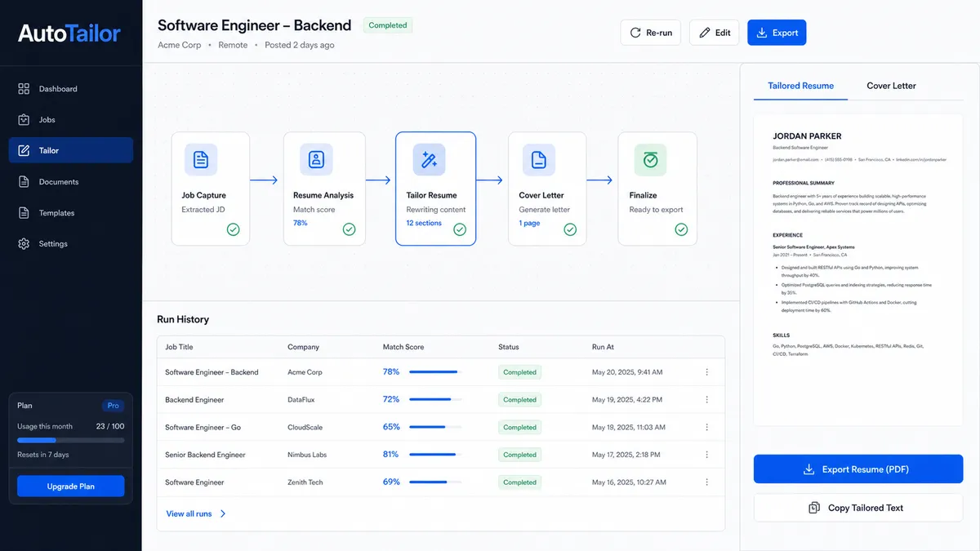Click Resets in 7 days text
Image resolution: width=980 pixels, height=551 pixels.
coord(43,455)
